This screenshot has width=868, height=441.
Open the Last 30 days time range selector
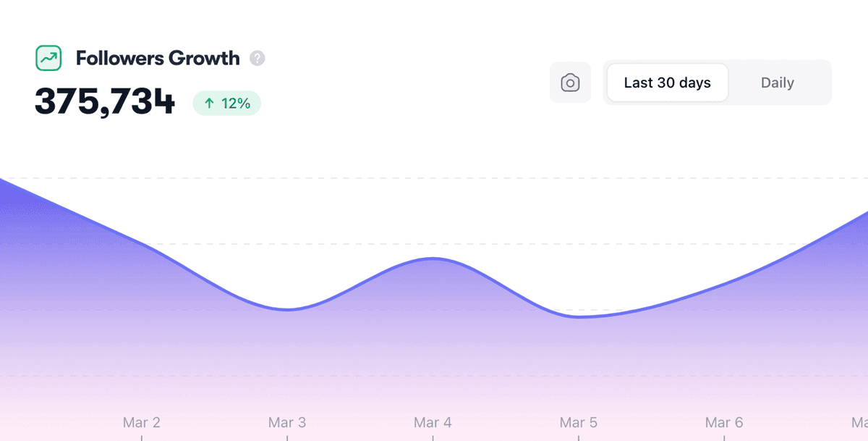point(666,83)
